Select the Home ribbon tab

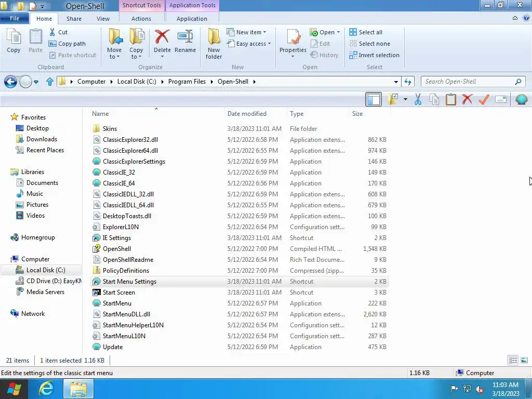pos(44,19)
